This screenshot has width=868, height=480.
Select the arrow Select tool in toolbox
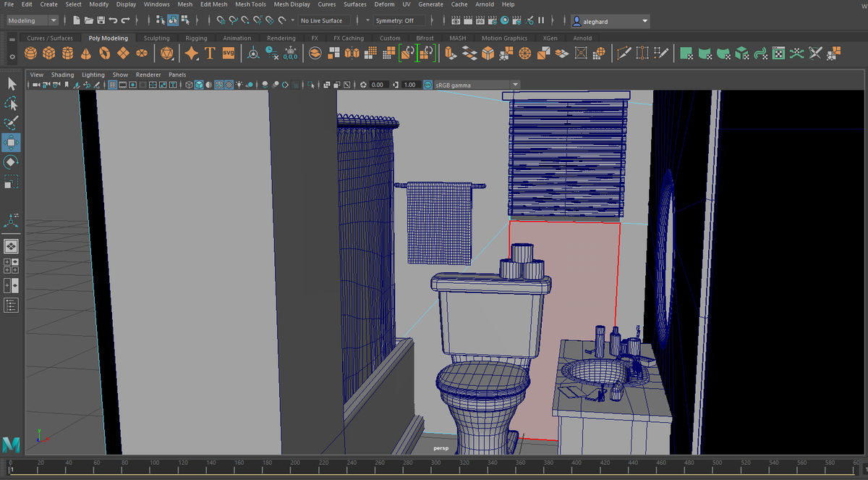coord(11,84)
